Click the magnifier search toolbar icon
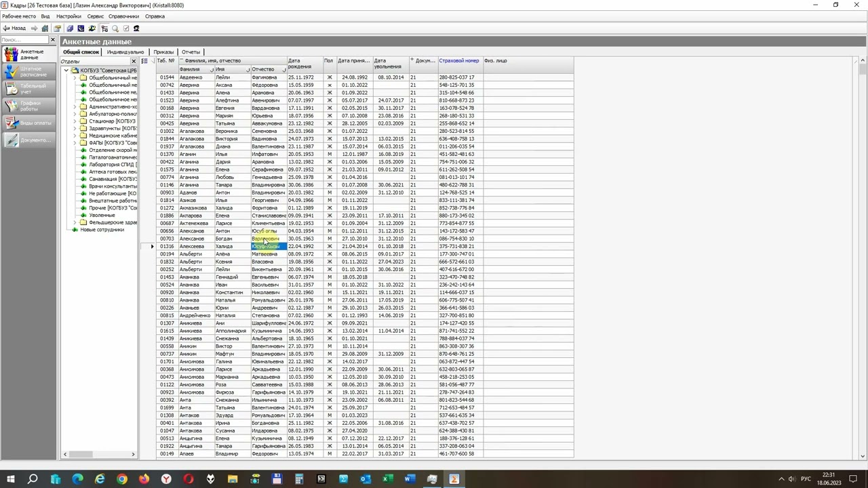868x488 pixels. coord(115,28)
